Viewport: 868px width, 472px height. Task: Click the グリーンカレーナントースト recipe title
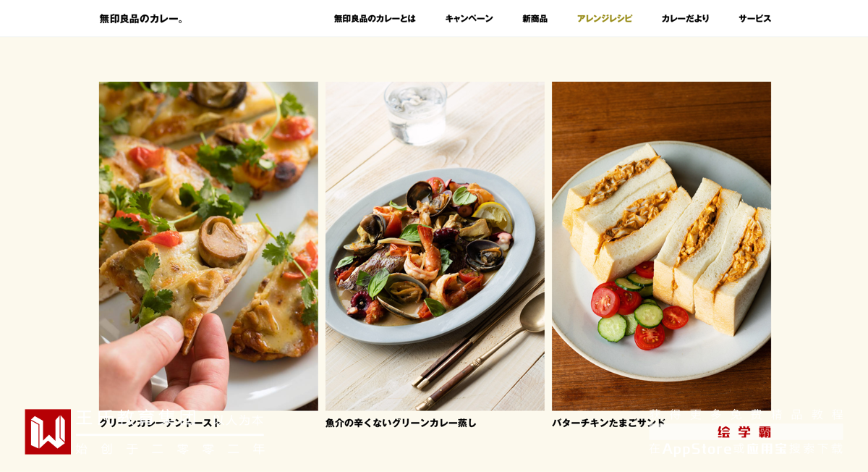pos(160,423)
